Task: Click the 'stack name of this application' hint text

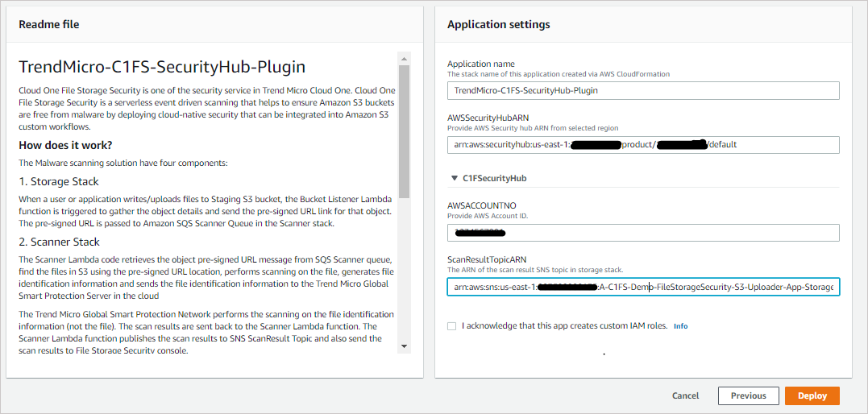Action: [559, 74]
